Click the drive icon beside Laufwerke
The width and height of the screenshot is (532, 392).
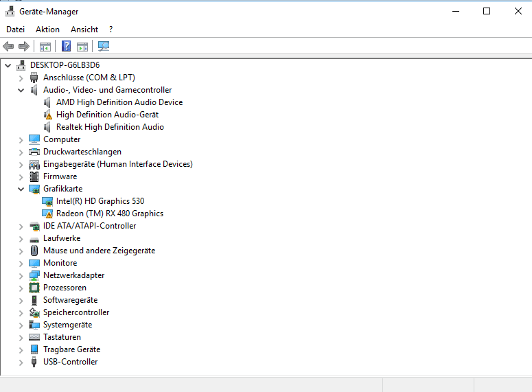point(34,240)
